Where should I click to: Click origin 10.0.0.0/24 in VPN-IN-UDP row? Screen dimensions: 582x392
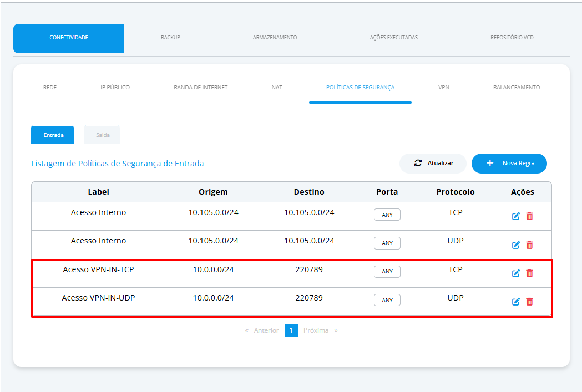click(214, 298)
